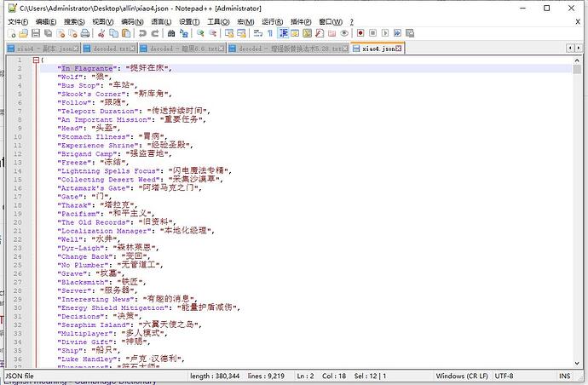Switch to the decoded.txt tab

coord(110,49)
